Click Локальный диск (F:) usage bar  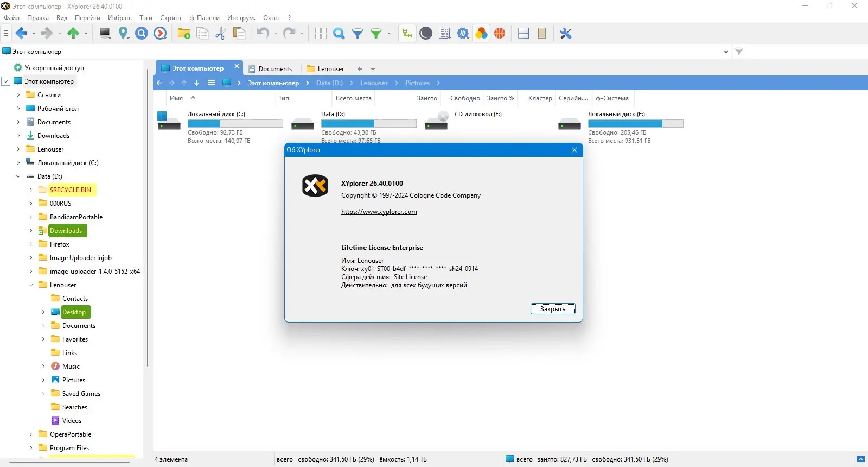(636, 124)
